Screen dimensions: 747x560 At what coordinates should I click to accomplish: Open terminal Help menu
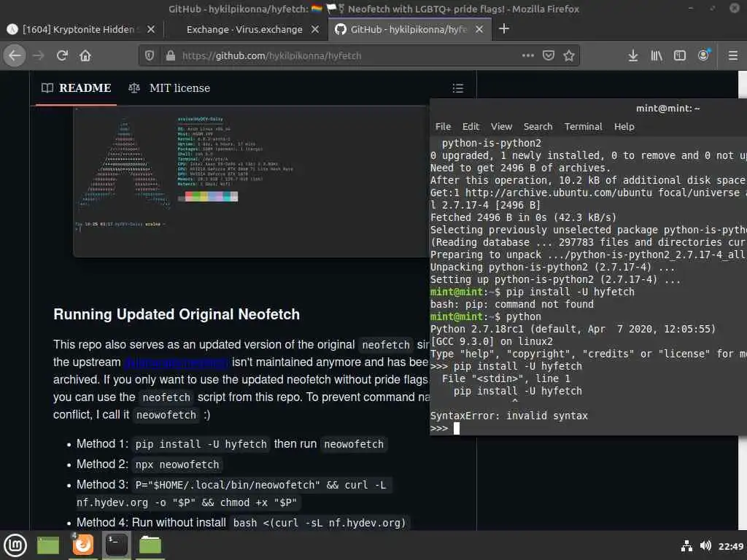(x=624, y=127)
